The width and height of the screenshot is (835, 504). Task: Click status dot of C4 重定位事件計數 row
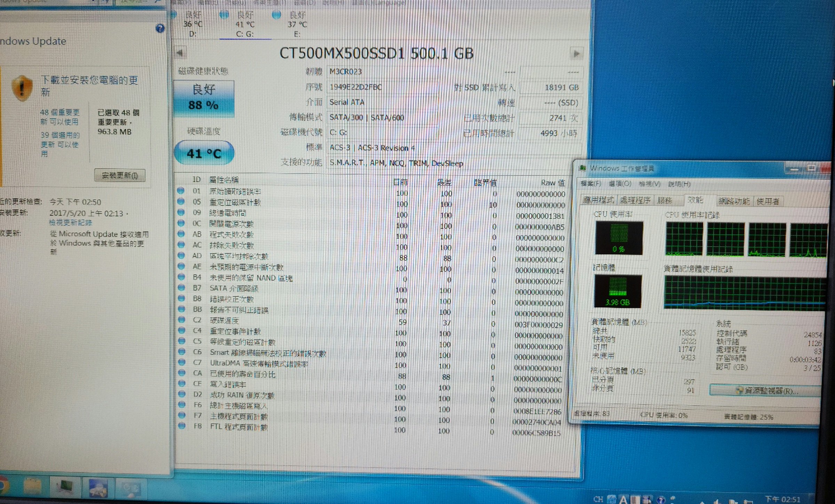[x=181, y=330]
